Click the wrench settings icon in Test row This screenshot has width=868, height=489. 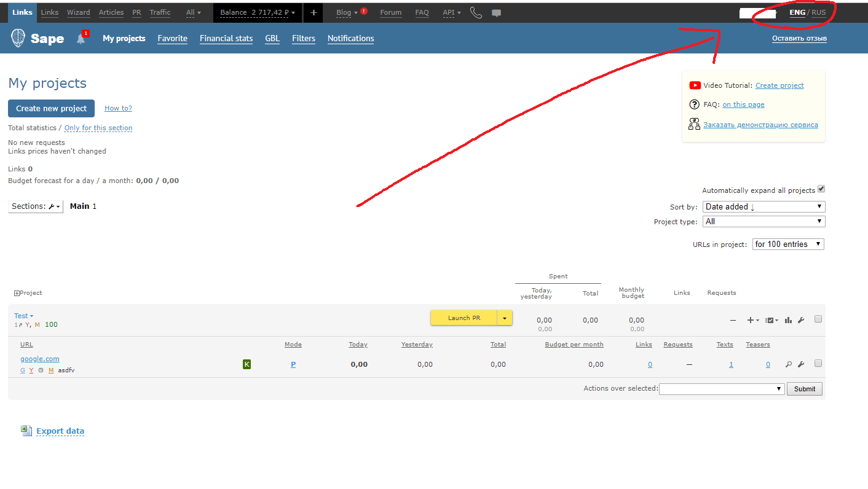801,320
